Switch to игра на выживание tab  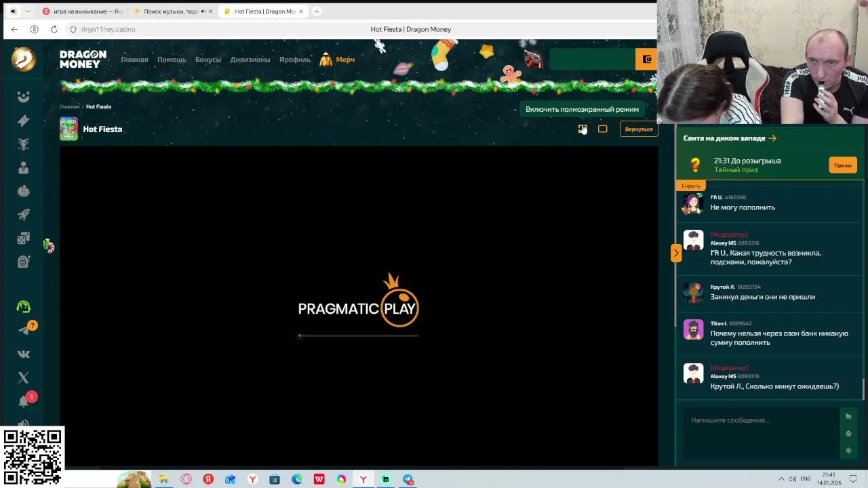coord(81,12)
